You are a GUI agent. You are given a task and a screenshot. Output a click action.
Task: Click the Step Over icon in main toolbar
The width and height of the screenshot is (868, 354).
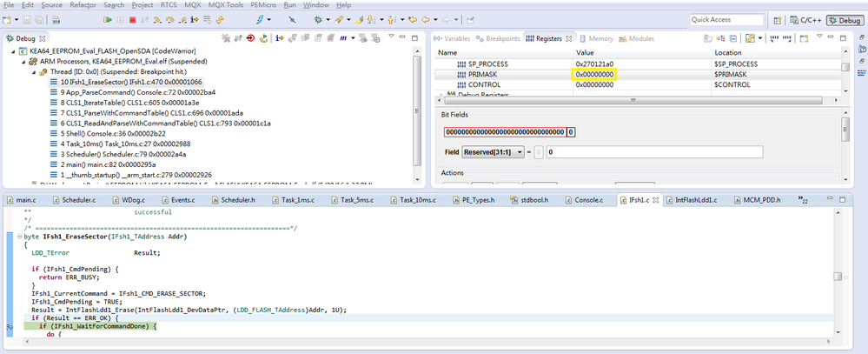pos(170,20)
